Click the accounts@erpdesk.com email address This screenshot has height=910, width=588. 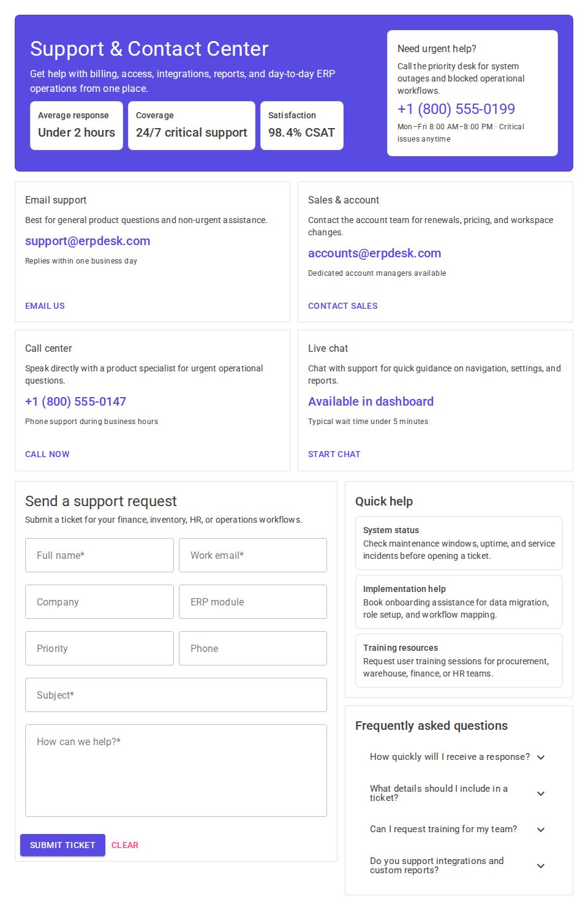[x=374, y=253]
